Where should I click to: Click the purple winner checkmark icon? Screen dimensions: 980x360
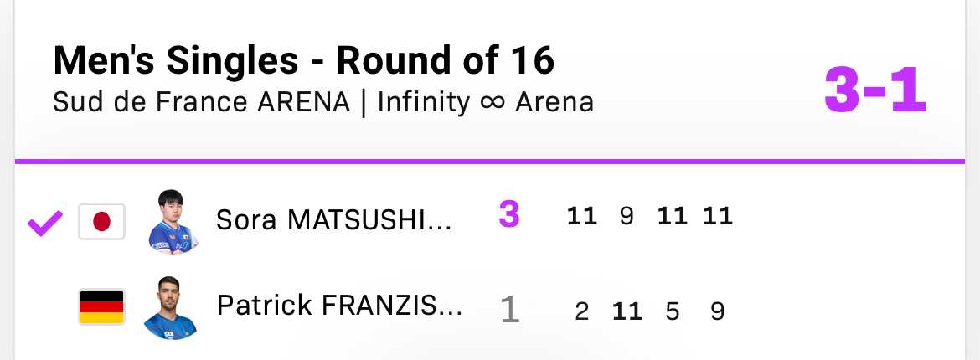click(45, 224)
